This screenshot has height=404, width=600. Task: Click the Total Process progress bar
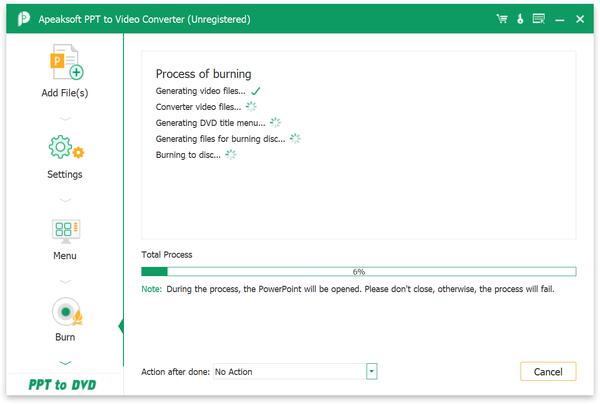click(359, 272)
